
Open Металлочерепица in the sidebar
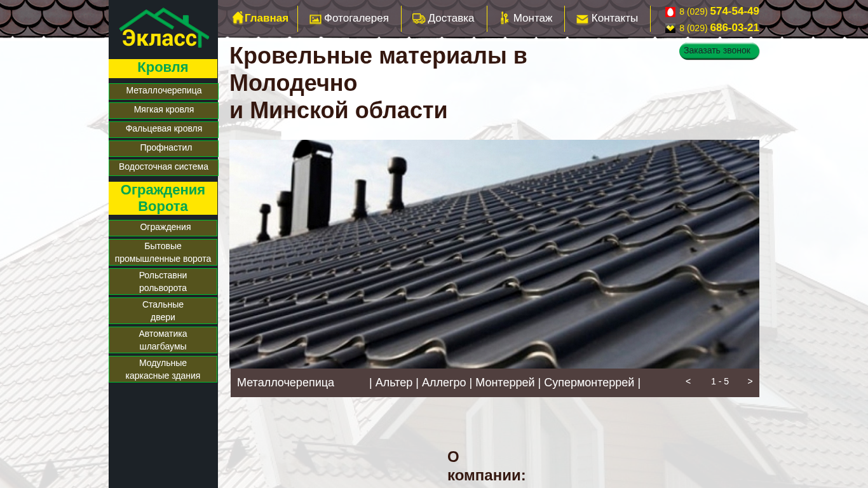click(163, 91)
